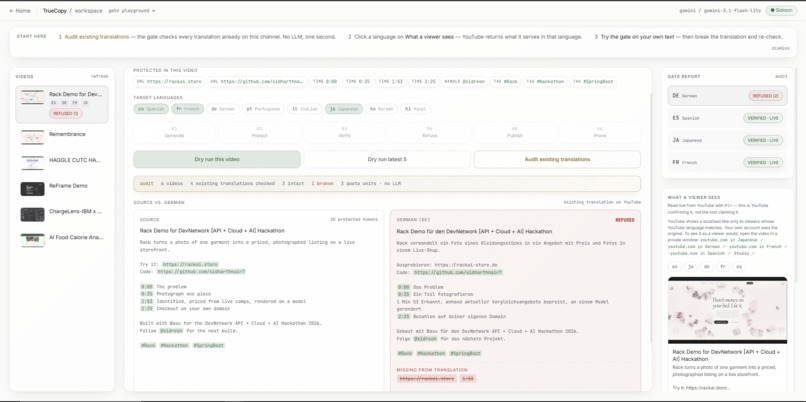Click the TAG #Rack protected chip
The image size is (806, 402).
506,81
